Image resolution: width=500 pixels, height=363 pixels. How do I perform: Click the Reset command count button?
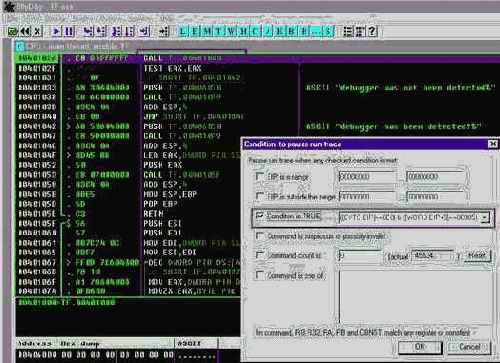click(x=477, y=256)
